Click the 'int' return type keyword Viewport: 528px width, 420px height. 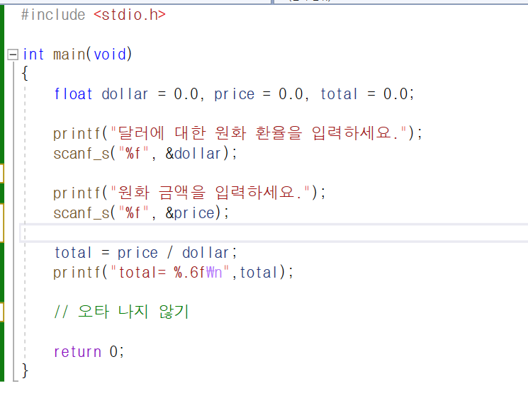pos(33,55)
